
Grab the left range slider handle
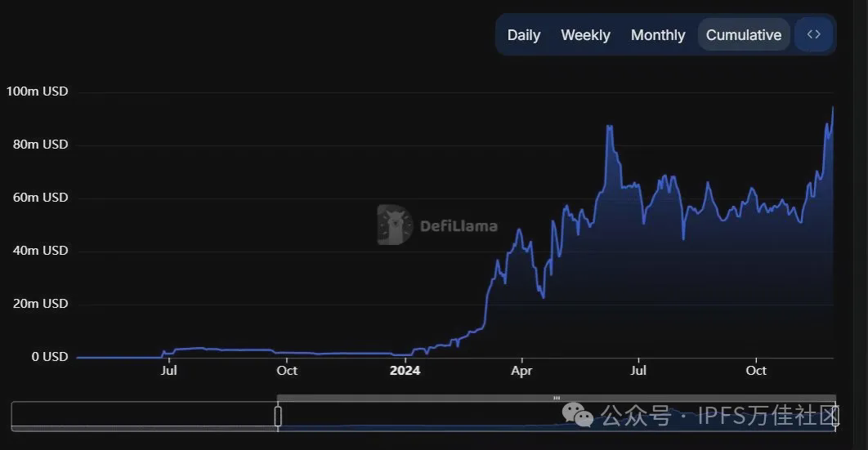[x=278, y=417]
